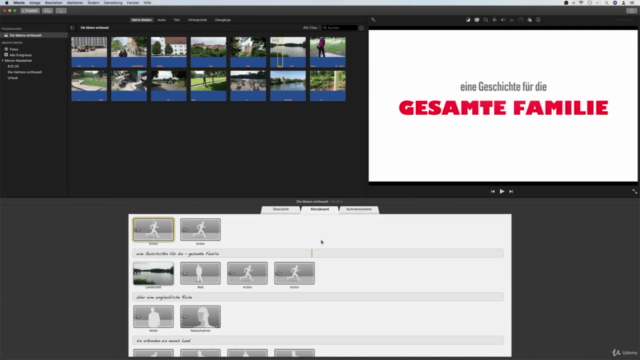The image size is (640, 360).
Task: Expand viewer to fullscreen
Action: [634, 191]
